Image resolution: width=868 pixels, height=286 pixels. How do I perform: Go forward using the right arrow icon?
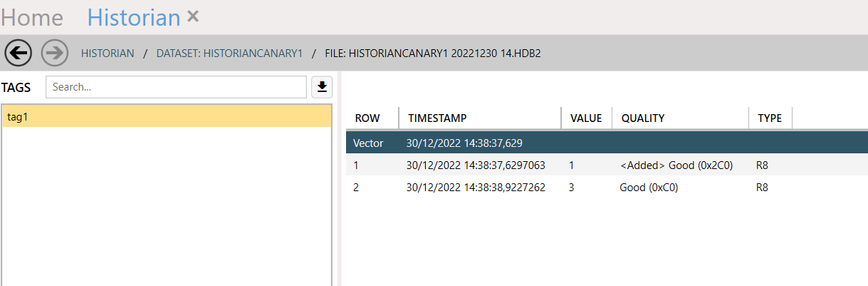point(55,53)
